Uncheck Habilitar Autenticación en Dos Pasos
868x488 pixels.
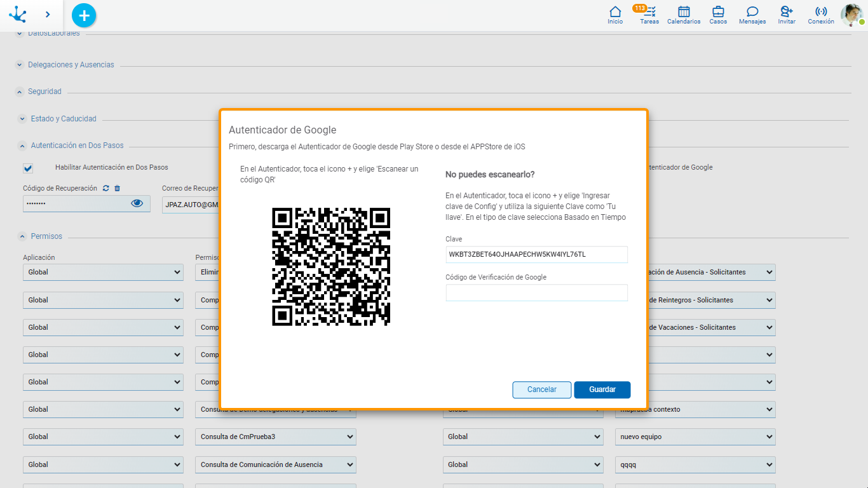coord(28,168)
